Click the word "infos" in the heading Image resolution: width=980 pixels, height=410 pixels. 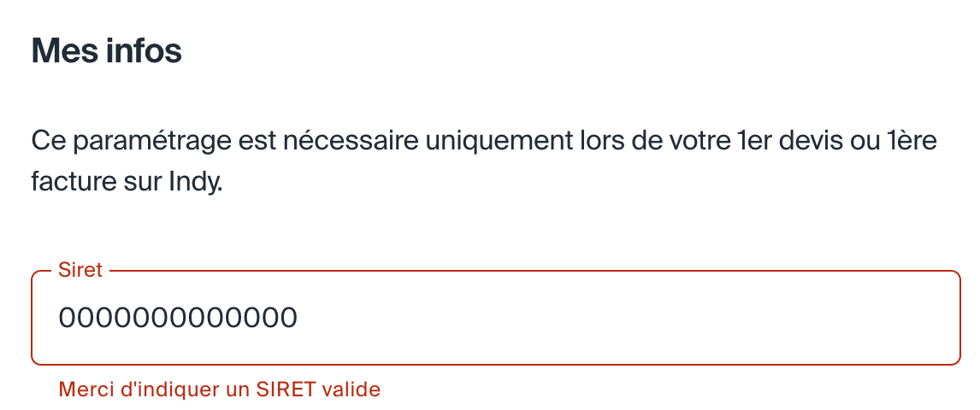(x=144, y=51)
